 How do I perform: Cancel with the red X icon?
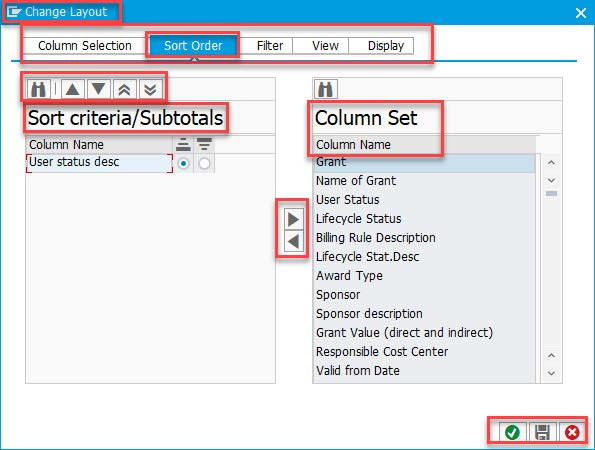[572, 432]
